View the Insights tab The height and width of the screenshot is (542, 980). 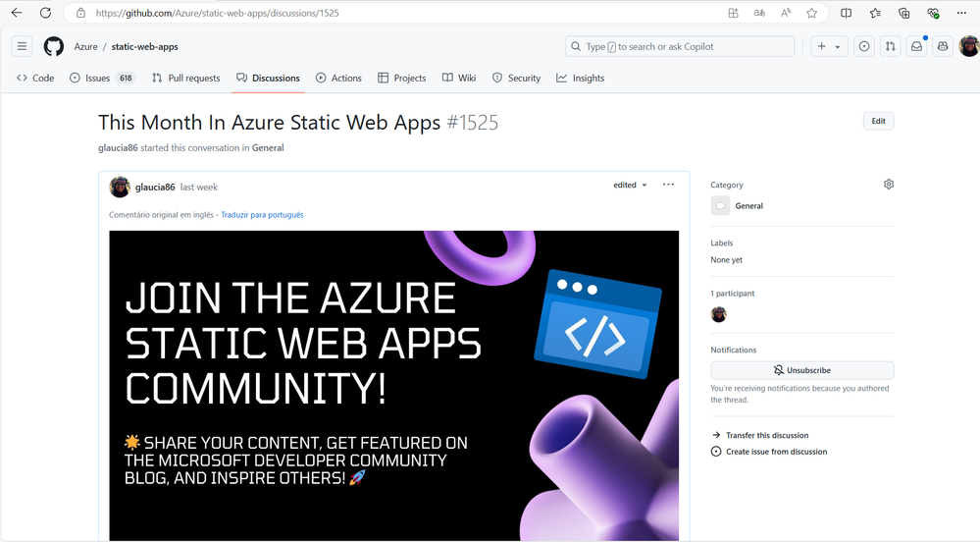581,79
